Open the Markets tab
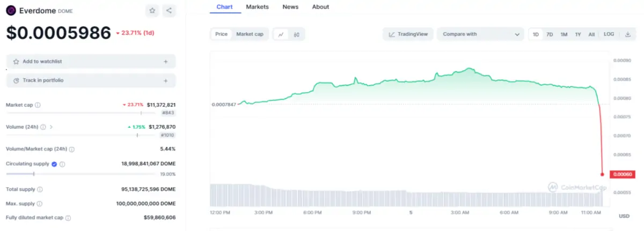Screen dimensions: 644x231 [258, 7]
